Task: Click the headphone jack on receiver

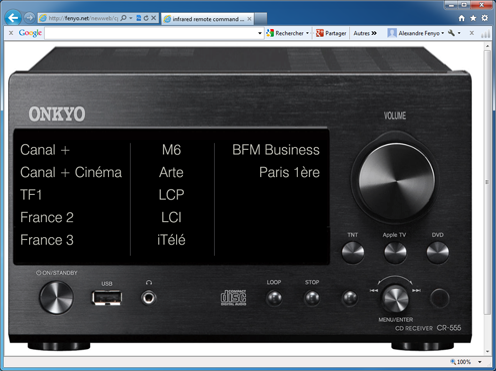Action: tap(148, 297)
